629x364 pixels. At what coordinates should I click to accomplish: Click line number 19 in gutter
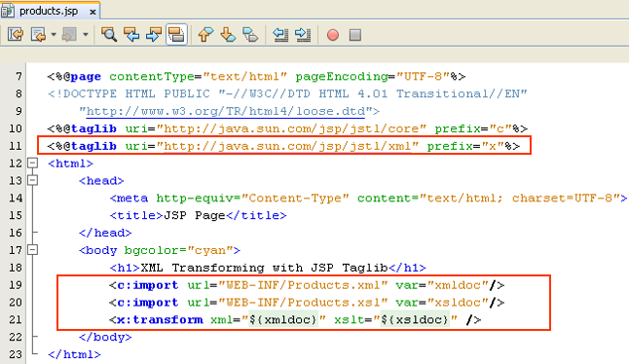click(x=16, y=285)
